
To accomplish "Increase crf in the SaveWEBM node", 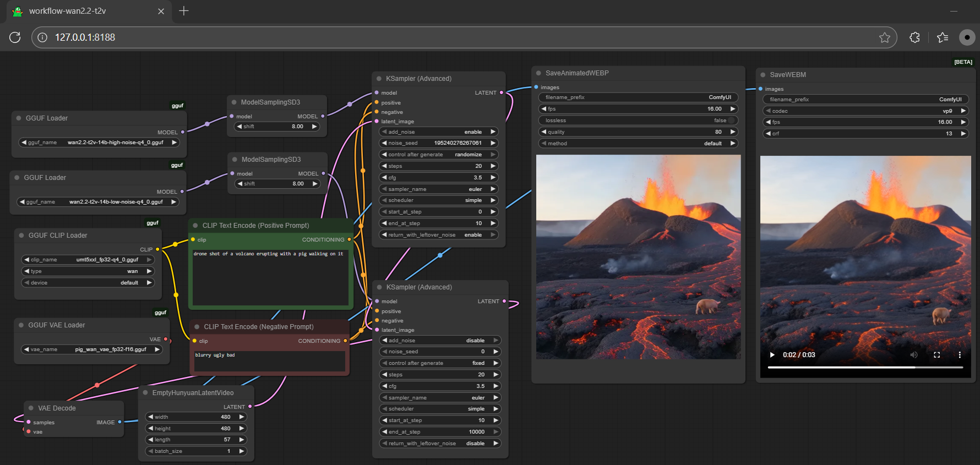I will (963, 134).
